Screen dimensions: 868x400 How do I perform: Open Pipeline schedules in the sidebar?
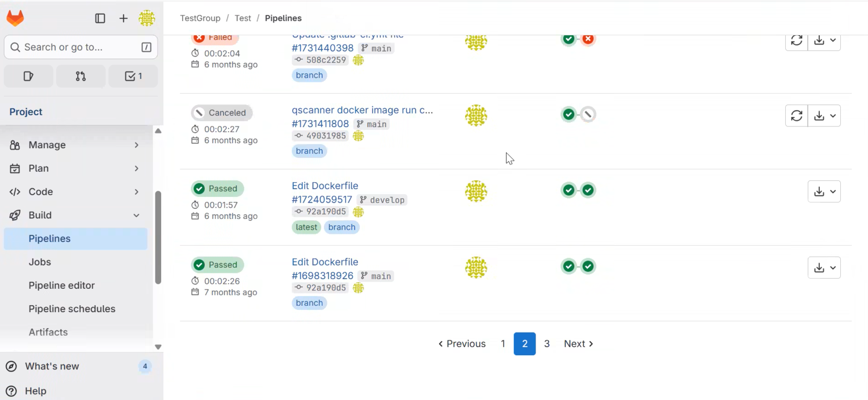75,309
